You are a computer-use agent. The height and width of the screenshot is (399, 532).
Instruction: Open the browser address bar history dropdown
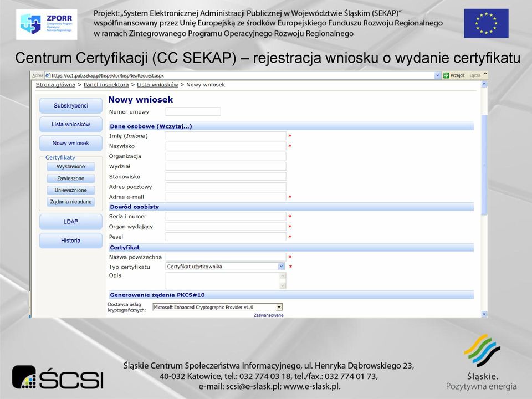point(438,75)
